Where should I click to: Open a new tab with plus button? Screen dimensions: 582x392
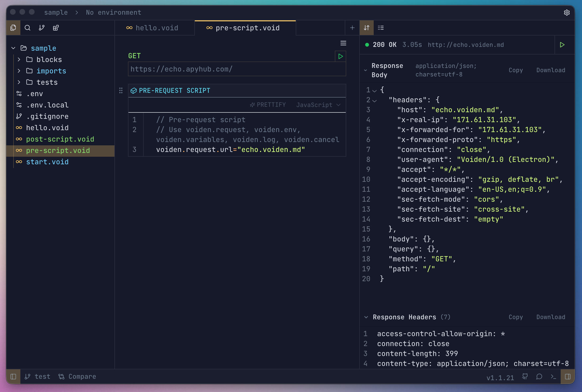[352, 28]
